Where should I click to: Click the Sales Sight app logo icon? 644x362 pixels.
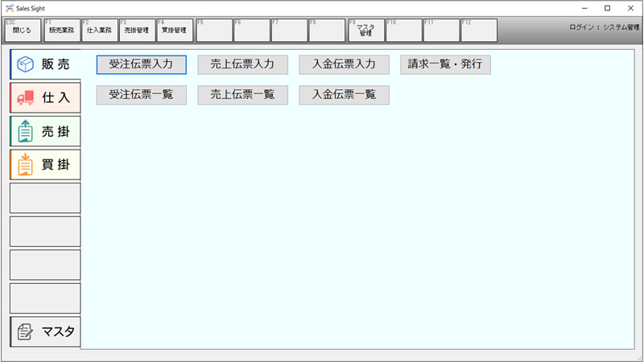[x=9, y=7]
